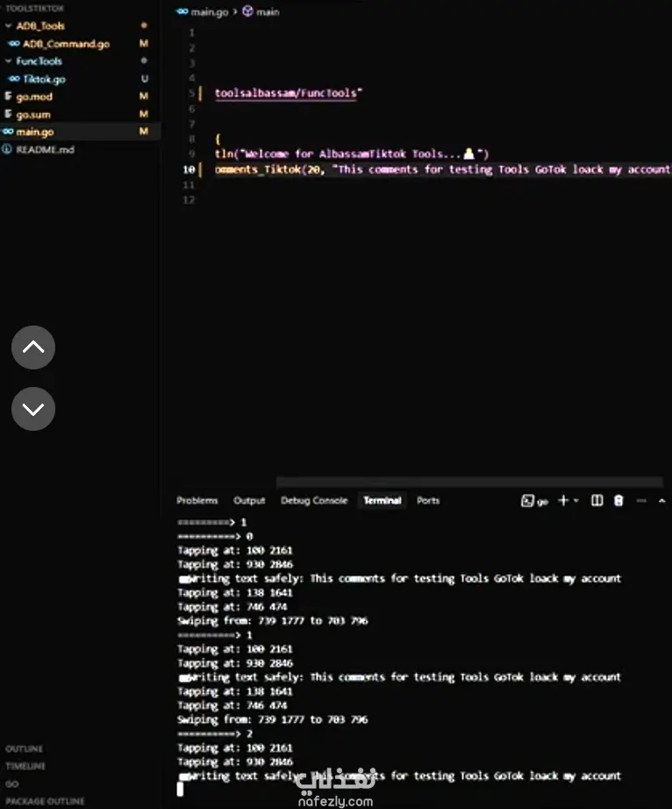Open the new terminal launch profile dropdown
Screen dimensions: 672x809
[x=576, y=500]
